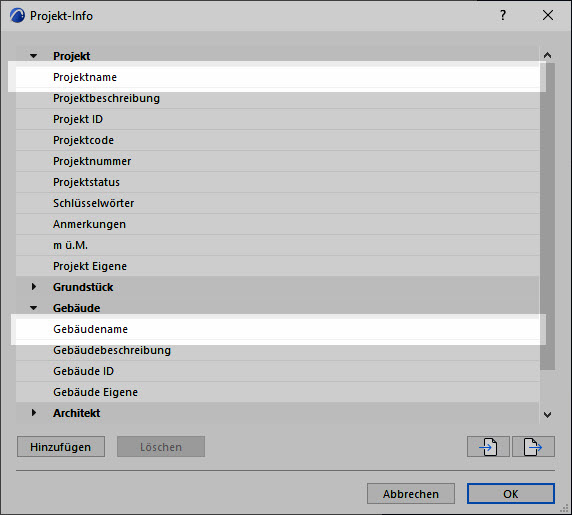Click the Archicad logo in title bar
This screenshot has height=515, width=572.
pyautogui.click(x=17, y=16)
